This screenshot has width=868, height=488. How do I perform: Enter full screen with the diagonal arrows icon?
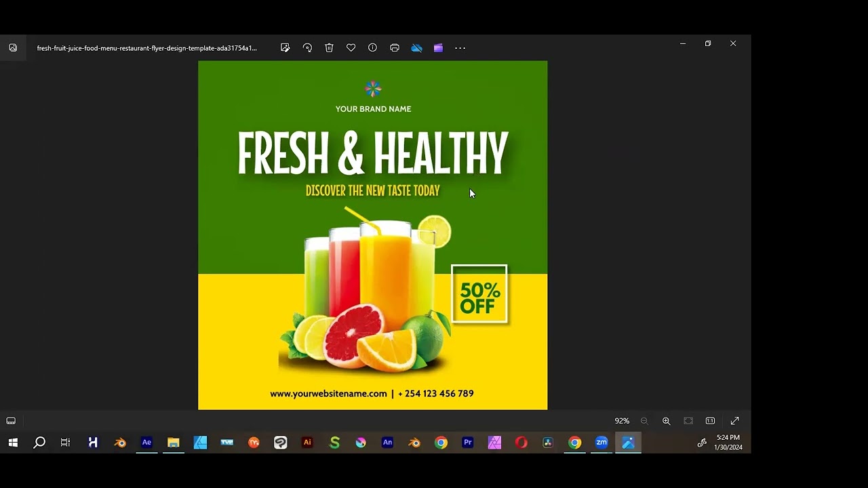pyautogui.click(x=734, y=421)
